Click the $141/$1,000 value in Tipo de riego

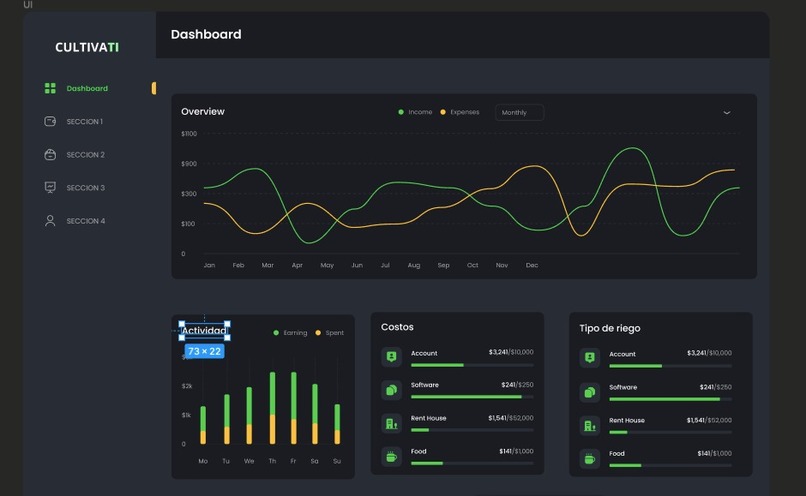pos(715,453)
